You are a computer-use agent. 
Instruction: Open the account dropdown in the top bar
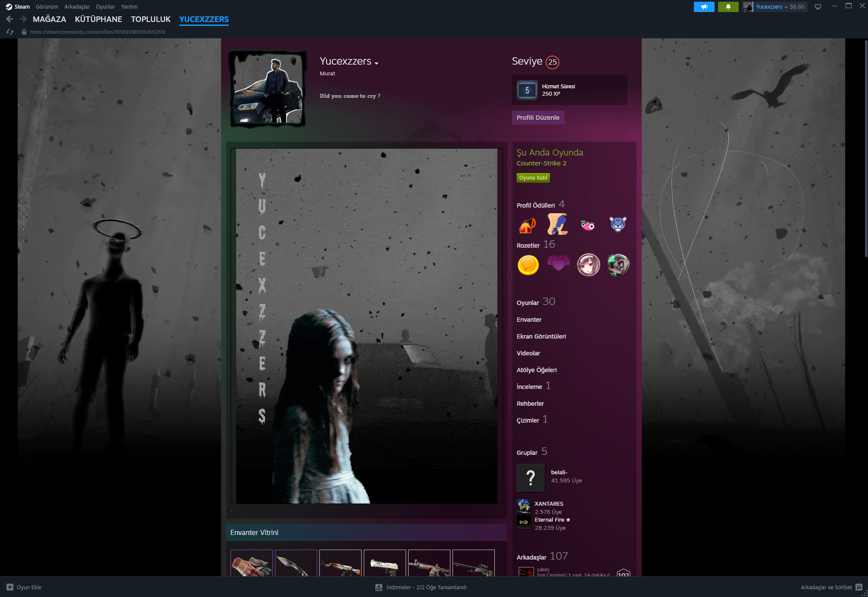tap(771, 7)
